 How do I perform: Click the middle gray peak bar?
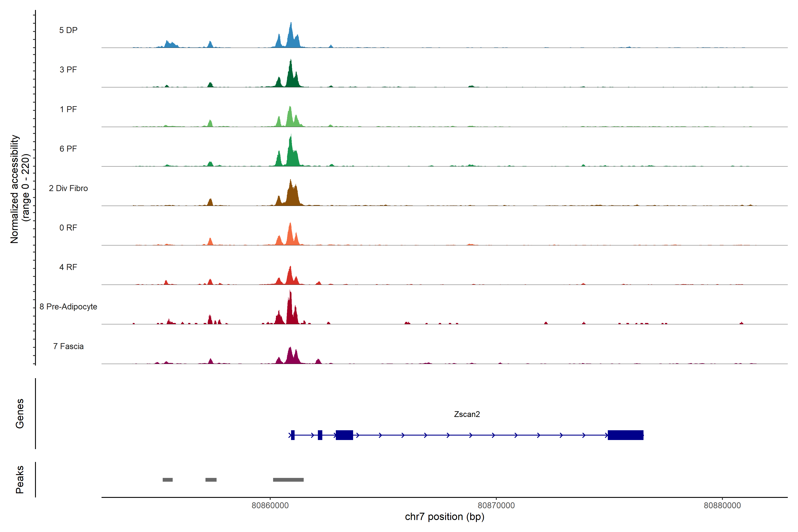point(211,480)
